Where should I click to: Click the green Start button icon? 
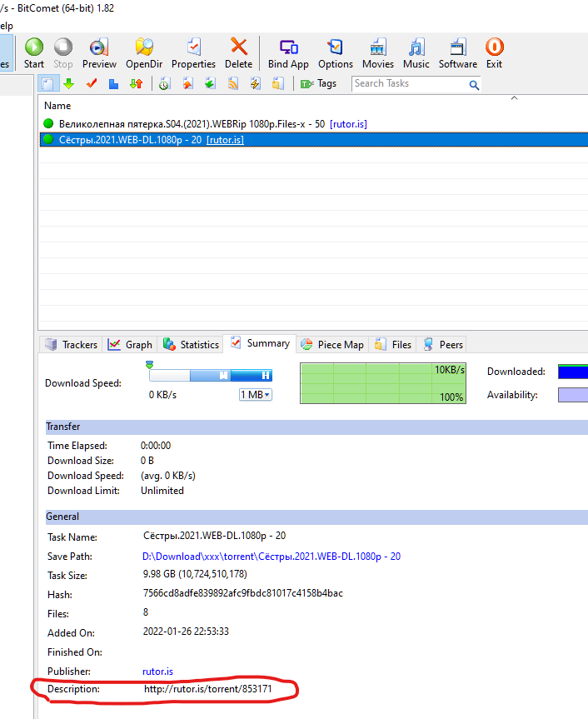click(x=34, y=47)
